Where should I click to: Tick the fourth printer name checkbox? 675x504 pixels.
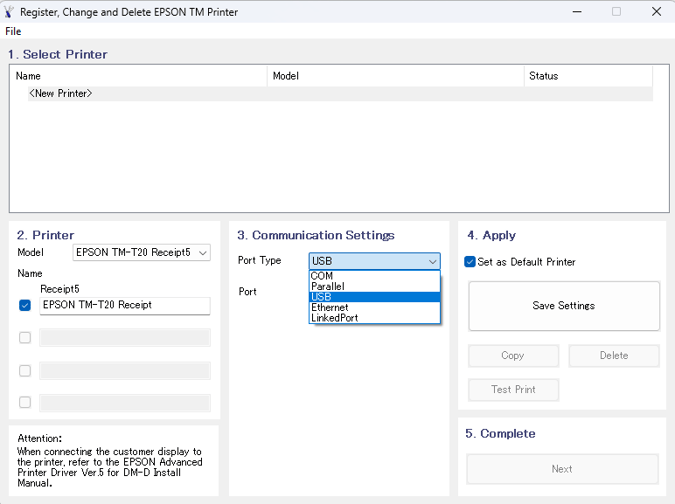[25, 402]
